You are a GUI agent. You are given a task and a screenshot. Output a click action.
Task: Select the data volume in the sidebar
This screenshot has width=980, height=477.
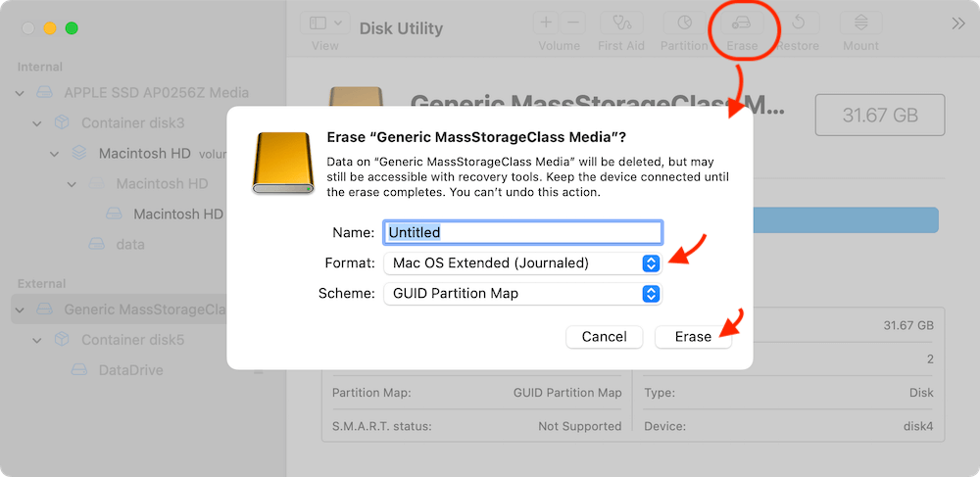[130, 244]
